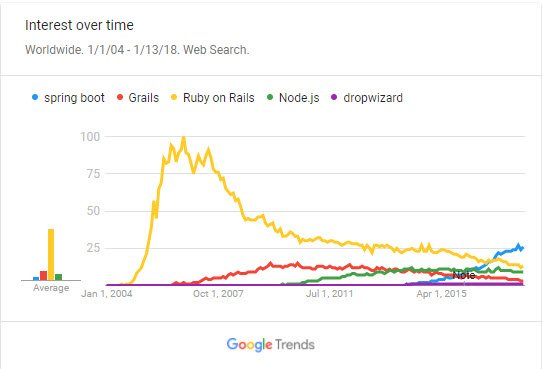This screenshot has width=542, height=369.
Task: Click the Note marker on the chart
Action: [x=464, y=275]
